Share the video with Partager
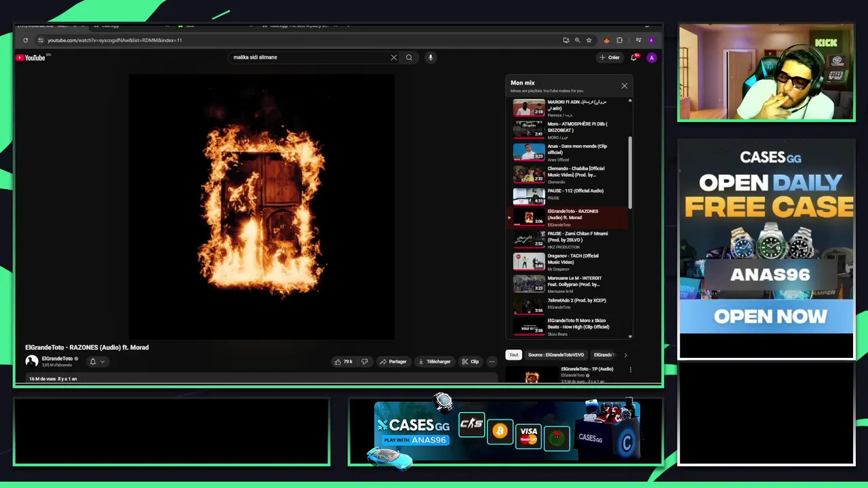Viewport: 868px width, 488px height. tap(393, 361)
